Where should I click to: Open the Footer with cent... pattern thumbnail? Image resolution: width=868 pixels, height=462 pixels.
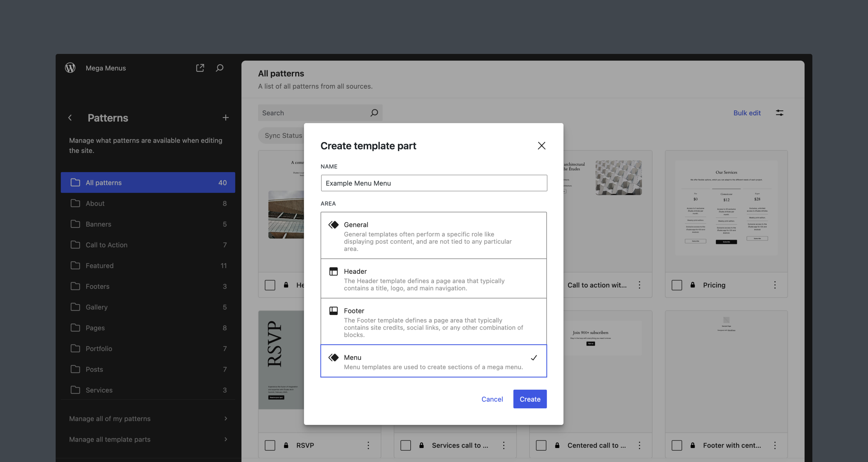[726, 371]
